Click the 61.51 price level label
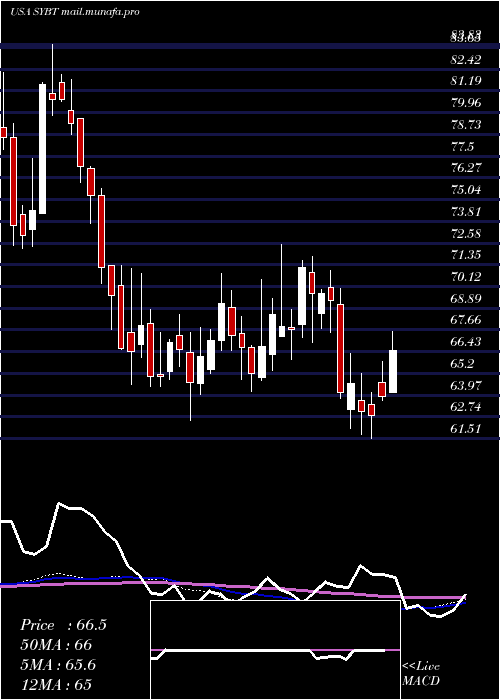 [466, 429]
